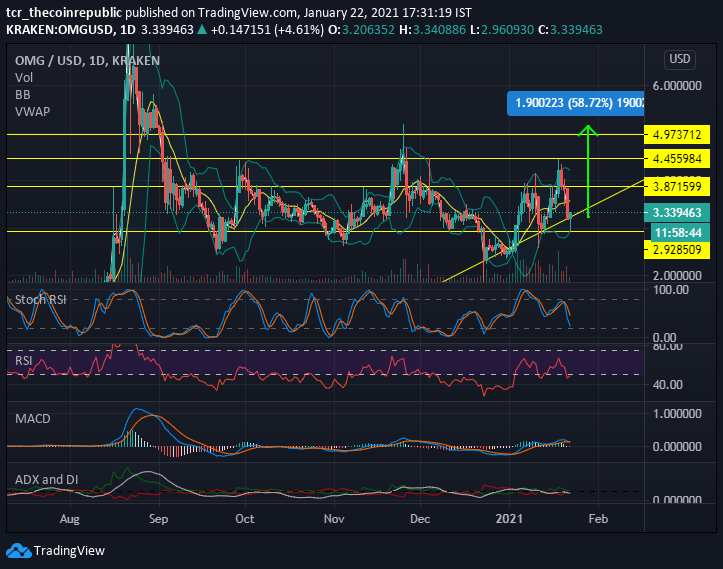Click the H:3.340886 high value
Image resolution: width=723 pixels, height=569 pixels.
click(432, 30)
